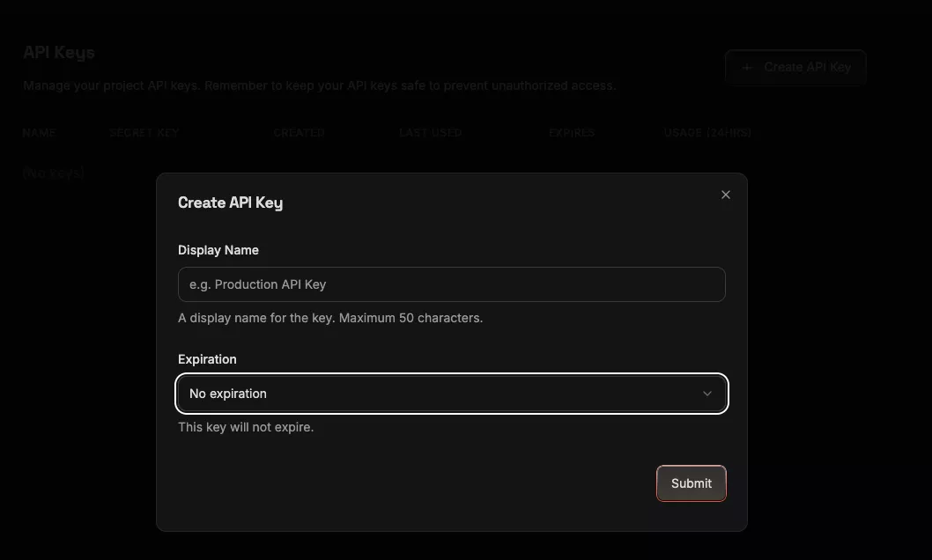Click the 'This key will not expire' hint
932x560 pixels.
click(x=246, y=427)
